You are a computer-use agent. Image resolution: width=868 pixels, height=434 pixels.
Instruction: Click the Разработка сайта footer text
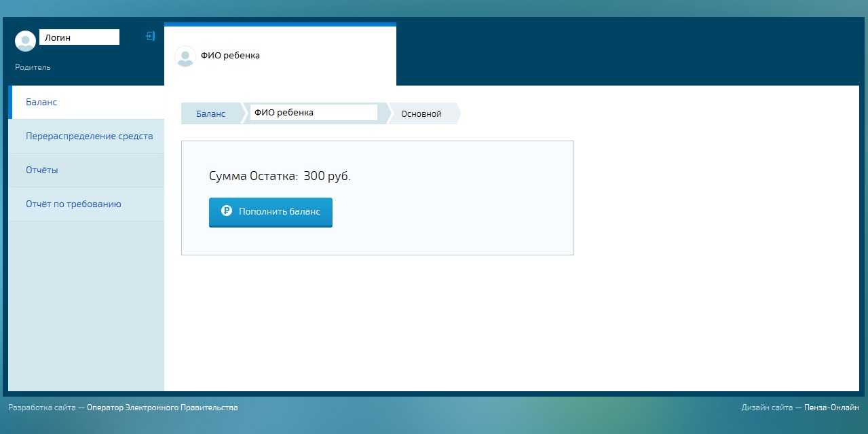41,408
